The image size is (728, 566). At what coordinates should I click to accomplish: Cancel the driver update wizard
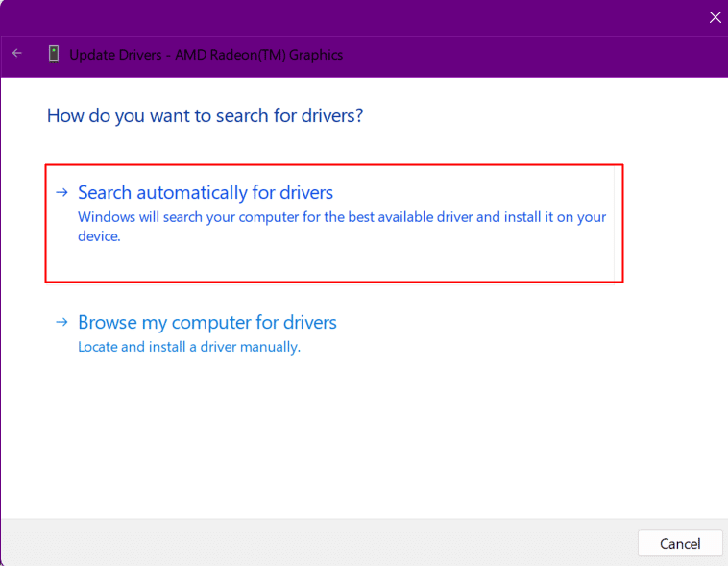coord(680,543)
